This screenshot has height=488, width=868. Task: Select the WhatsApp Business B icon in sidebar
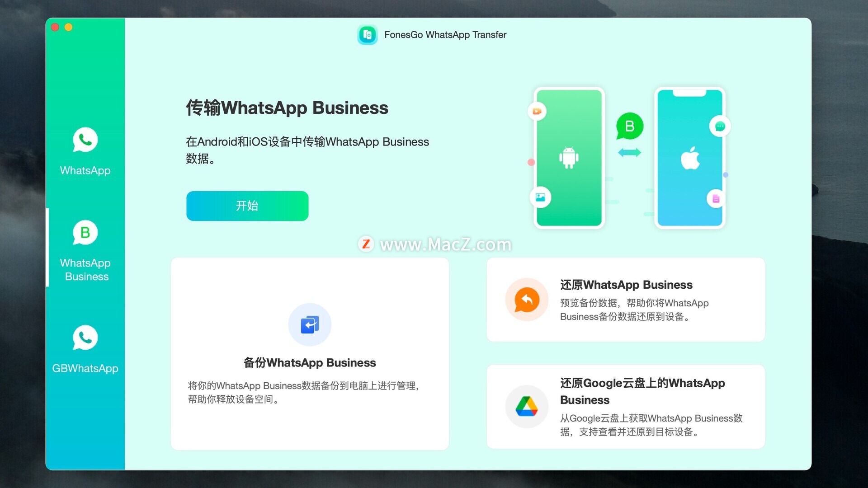coord(85,232)
